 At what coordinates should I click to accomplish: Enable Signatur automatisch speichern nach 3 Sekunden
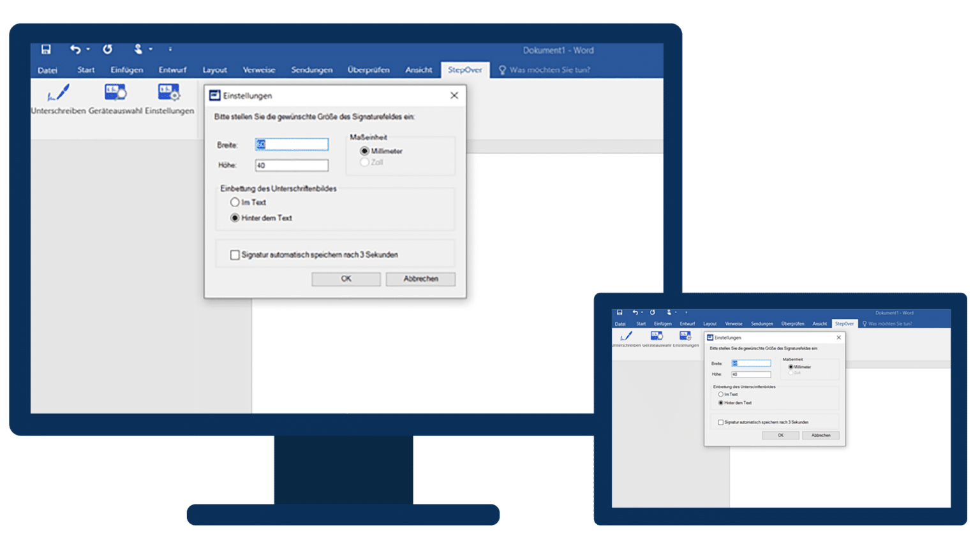click(235, 254)
